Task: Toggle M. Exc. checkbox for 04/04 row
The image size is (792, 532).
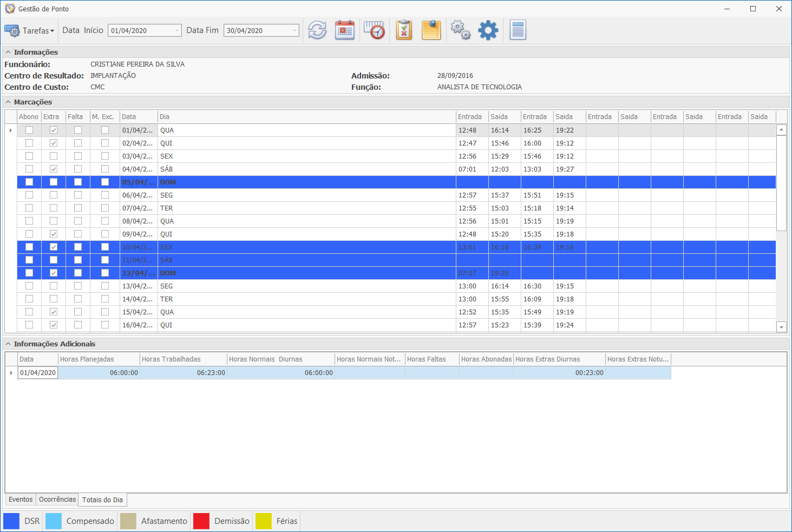Action: click(105, 169)
